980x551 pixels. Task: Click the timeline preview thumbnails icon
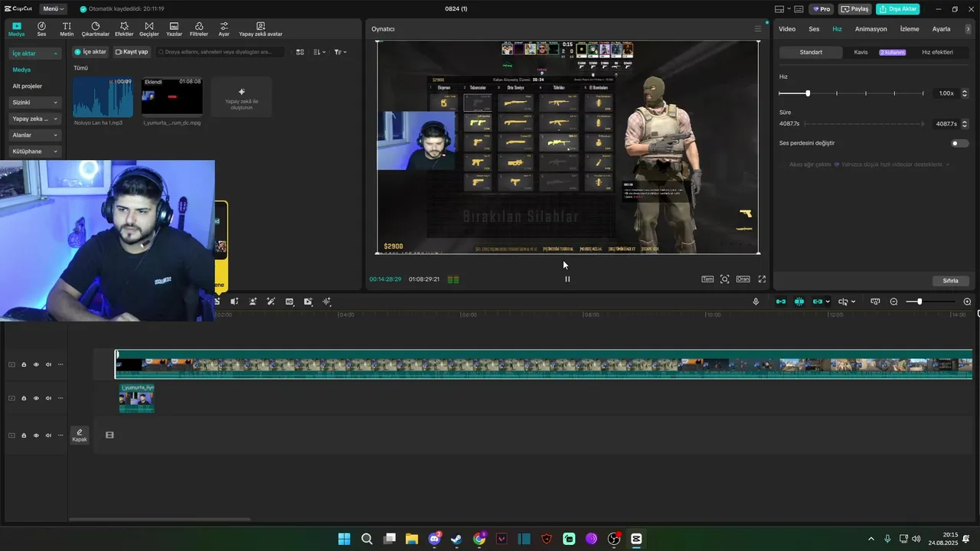click(x=875, y=302)
